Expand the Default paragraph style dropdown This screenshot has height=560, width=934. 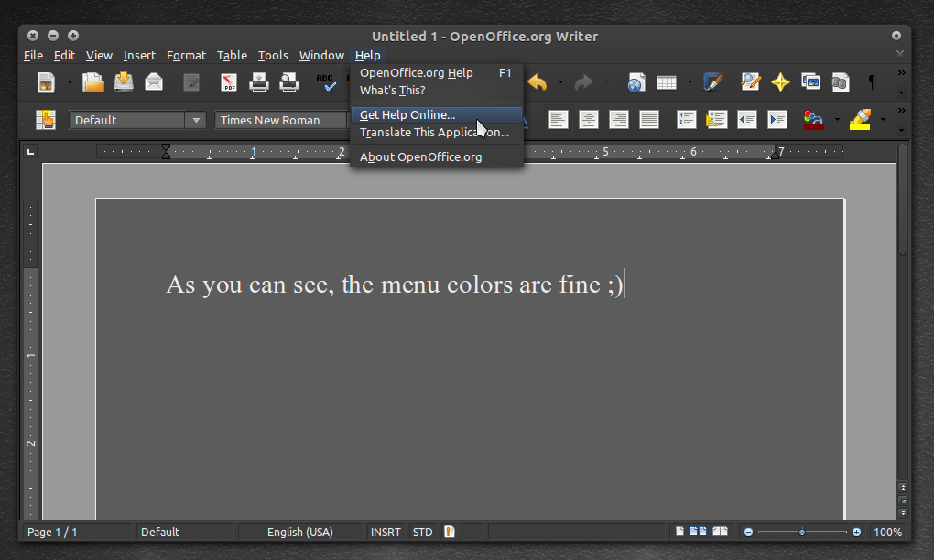point(196,120)
